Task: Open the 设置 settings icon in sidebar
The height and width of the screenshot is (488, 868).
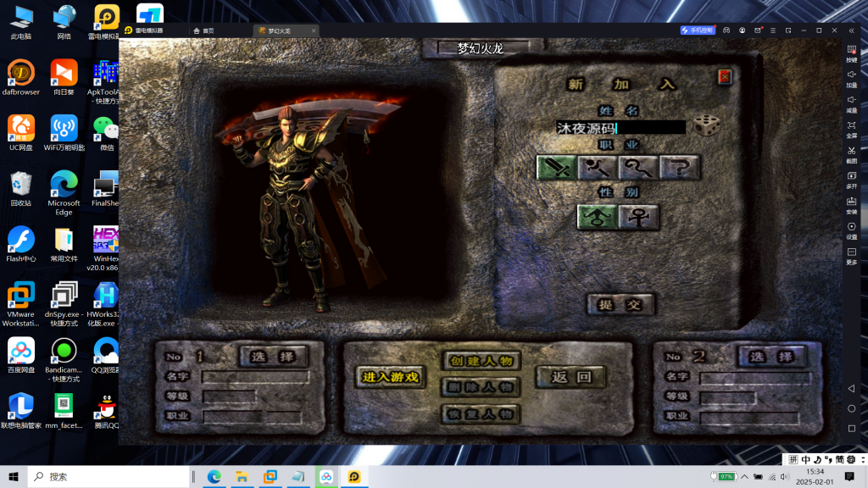Action: (851, 229)
